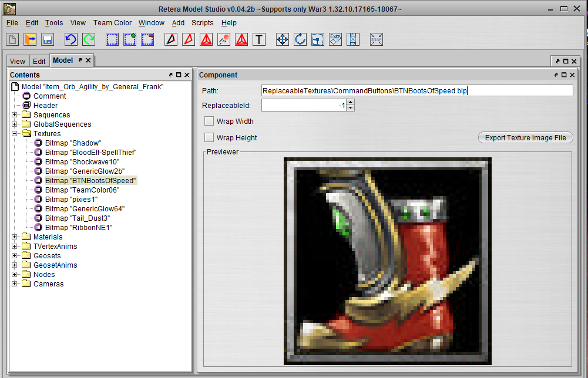Expand the GeosetAnims folder
This screenshot has width=588, height=378.
(x=14, y=265)
